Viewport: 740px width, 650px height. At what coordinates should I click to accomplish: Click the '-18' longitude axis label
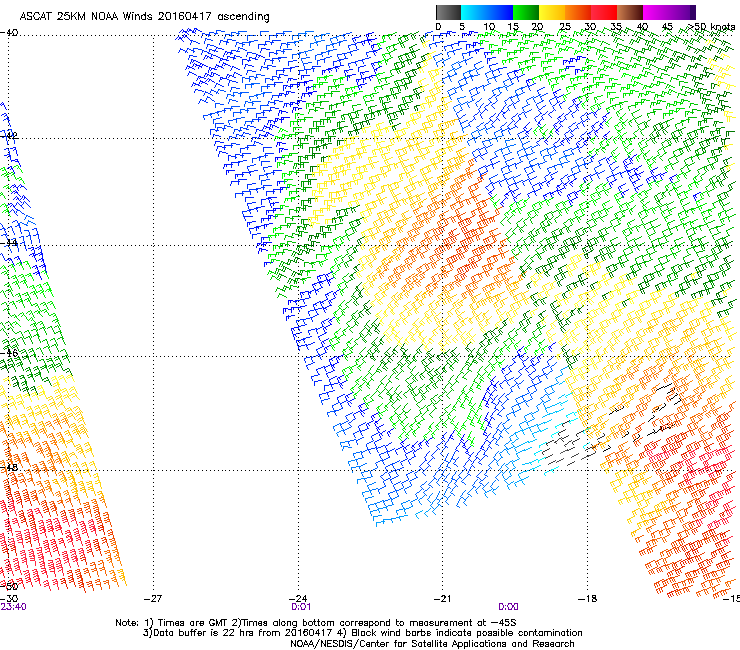tap(588, 599)
